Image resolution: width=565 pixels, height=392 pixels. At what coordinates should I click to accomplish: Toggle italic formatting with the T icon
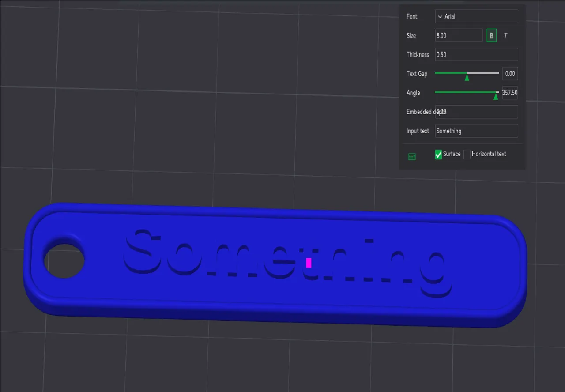point(505,35)
